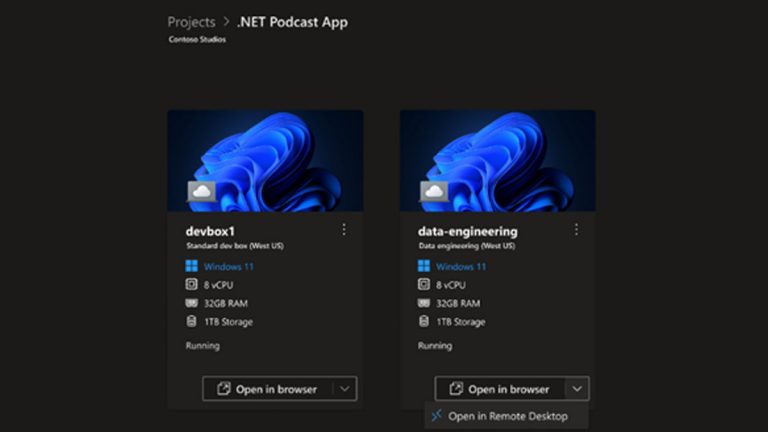Click the cloud icon on data-engineering thumbnail

tap(434, 191)
